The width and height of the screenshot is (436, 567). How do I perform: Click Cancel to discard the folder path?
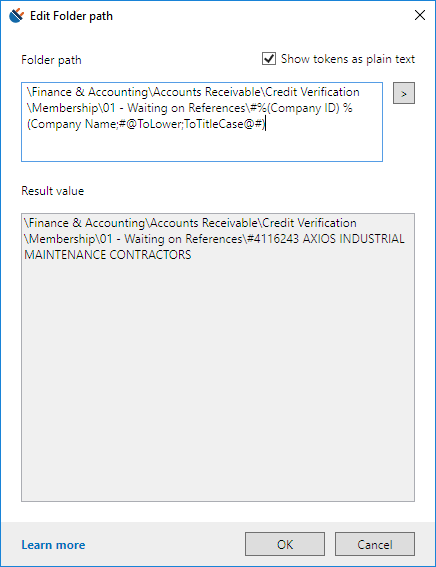pyautogui.click(x=375, y=544)
